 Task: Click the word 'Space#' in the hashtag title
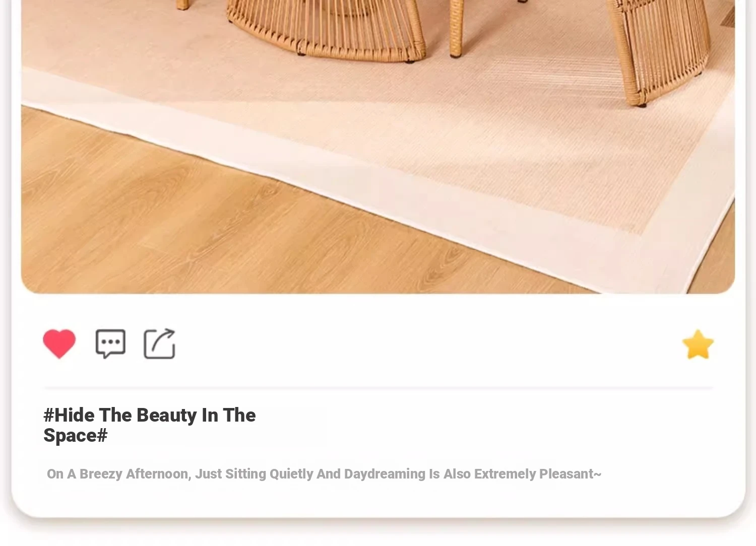pos(76,436)
